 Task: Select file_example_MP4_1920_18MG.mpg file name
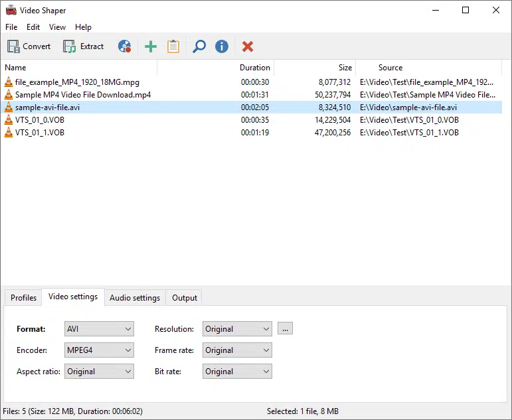77,82
